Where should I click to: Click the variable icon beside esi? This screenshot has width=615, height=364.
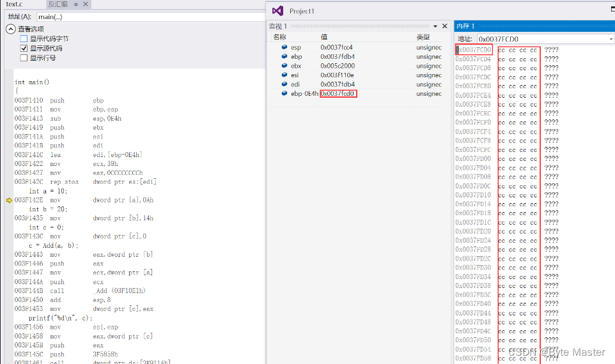[x=284, y=75]
